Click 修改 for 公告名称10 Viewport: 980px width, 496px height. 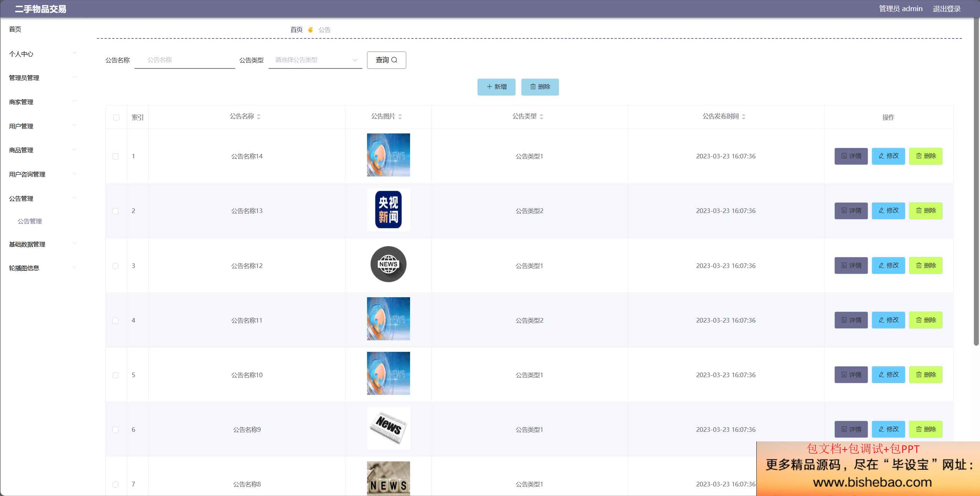point(888,374)
